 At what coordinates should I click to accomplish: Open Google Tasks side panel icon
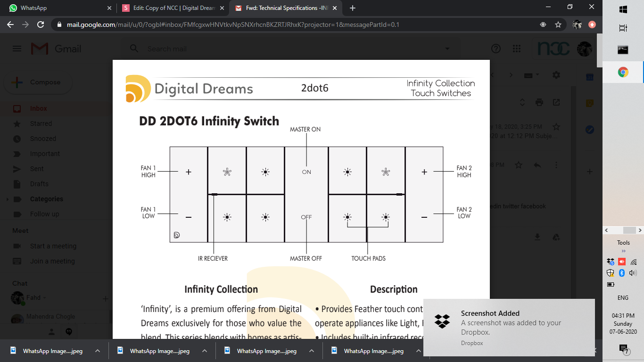[x=589, y=130]
